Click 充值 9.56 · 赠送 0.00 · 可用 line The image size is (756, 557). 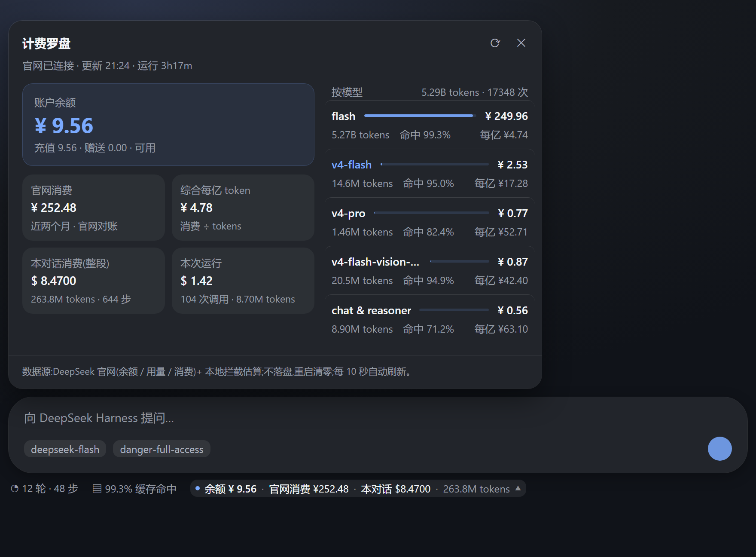coord(95,148)
